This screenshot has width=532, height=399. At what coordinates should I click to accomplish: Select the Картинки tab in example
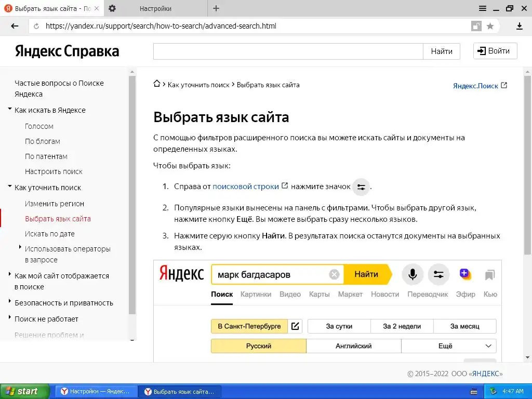click(x=256, y=294)
